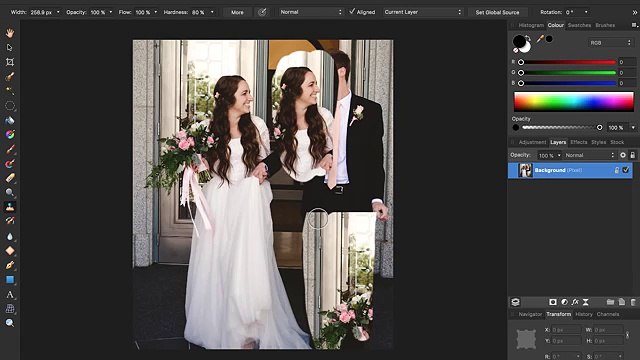Viewport: 640px width, 360px height.
Task: Swap foreground and background colours arrow
Action: pos(528,38)
